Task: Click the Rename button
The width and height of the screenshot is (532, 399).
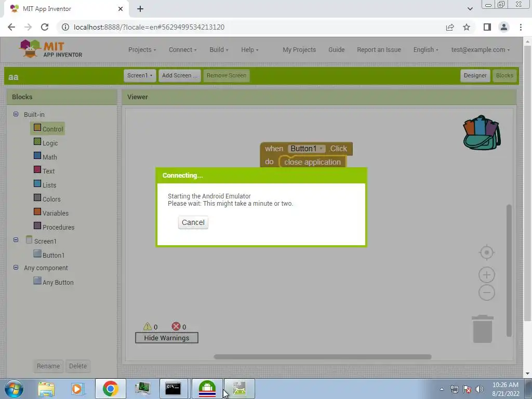Action: click(48, 366)
